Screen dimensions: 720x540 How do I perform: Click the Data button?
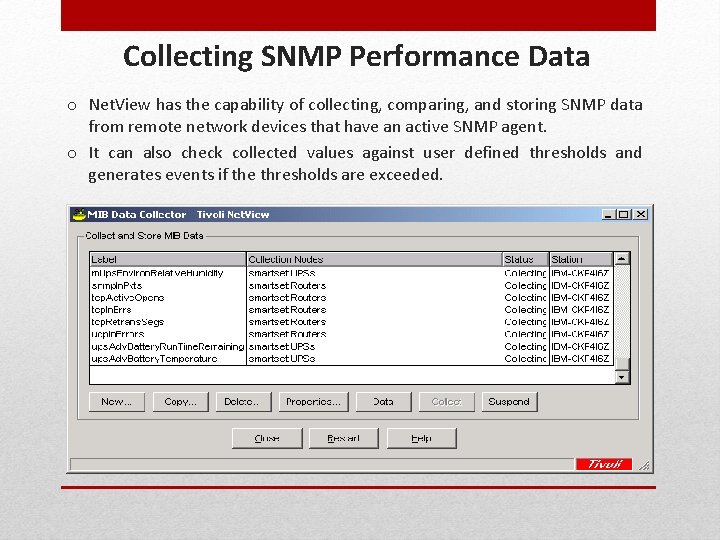click(383, 402)
